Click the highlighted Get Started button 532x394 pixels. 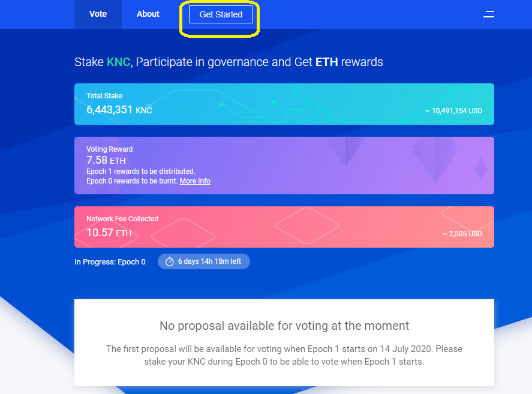tap(220, 14)
